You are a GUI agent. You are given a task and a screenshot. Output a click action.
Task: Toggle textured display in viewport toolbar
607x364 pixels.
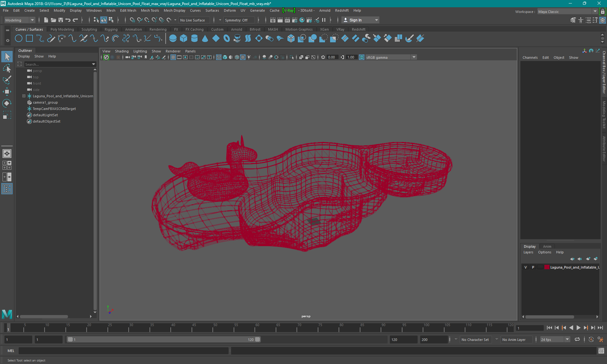click(x=243, y=57)
